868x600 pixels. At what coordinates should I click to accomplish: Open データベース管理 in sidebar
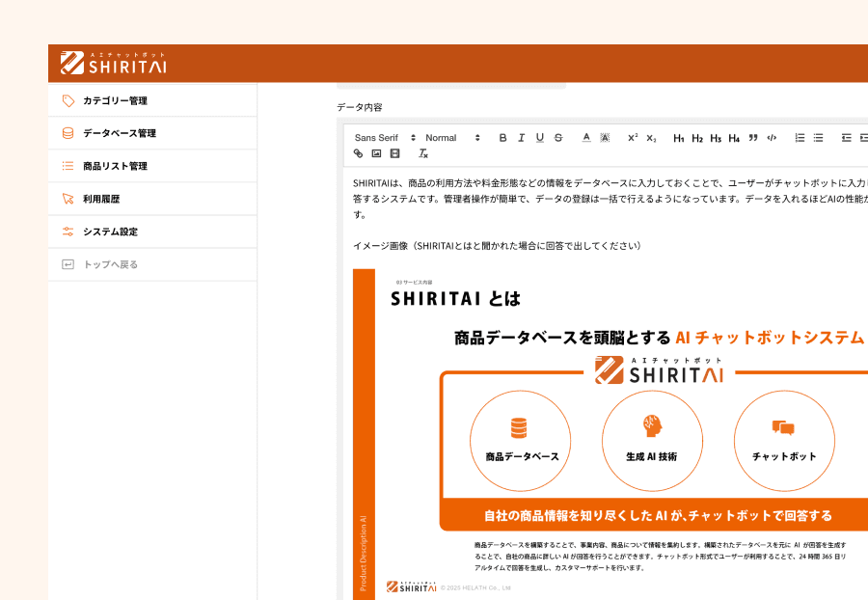click(152, 133)
